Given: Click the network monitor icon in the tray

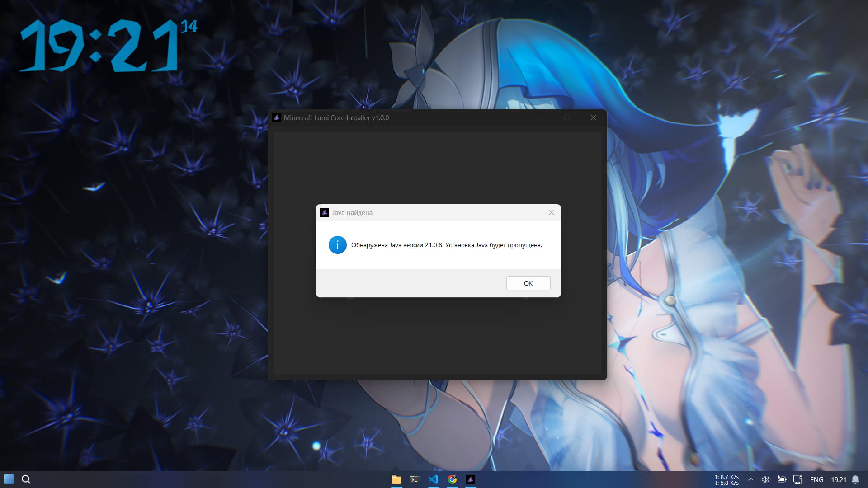Looking at the screenshot, I should (x=798, y=479).
